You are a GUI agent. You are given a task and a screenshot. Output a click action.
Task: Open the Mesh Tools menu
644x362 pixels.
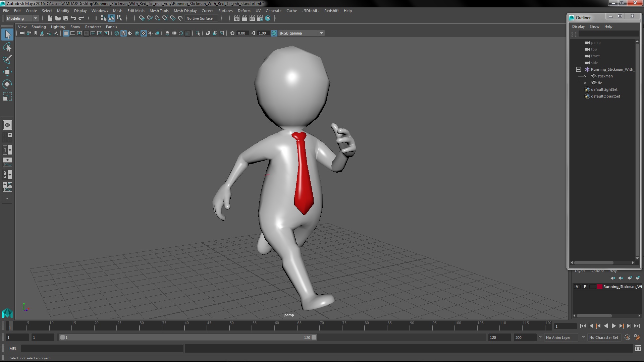pyautogui.click(x=159, y=11)
